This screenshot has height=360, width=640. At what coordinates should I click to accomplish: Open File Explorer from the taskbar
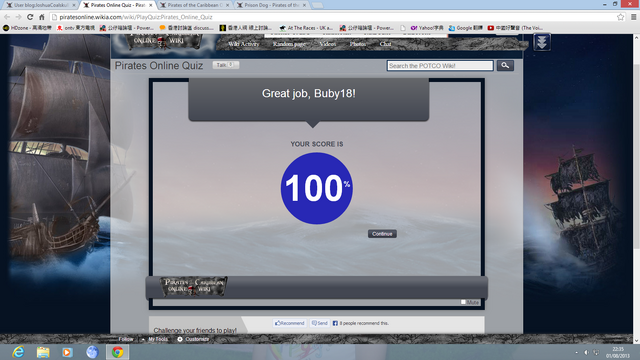click(43, 352)
